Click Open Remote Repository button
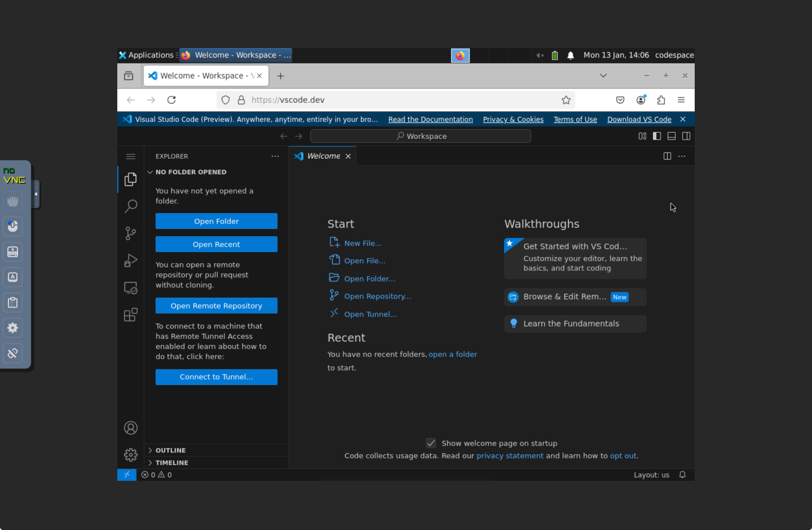This screenshot has width=812, height=530. 217,306
